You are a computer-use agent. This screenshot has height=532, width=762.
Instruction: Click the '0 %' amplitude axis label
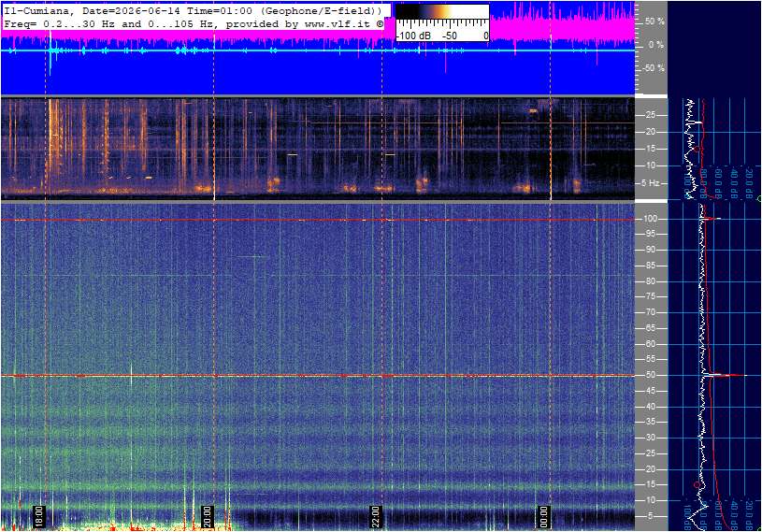coord(656,45)
